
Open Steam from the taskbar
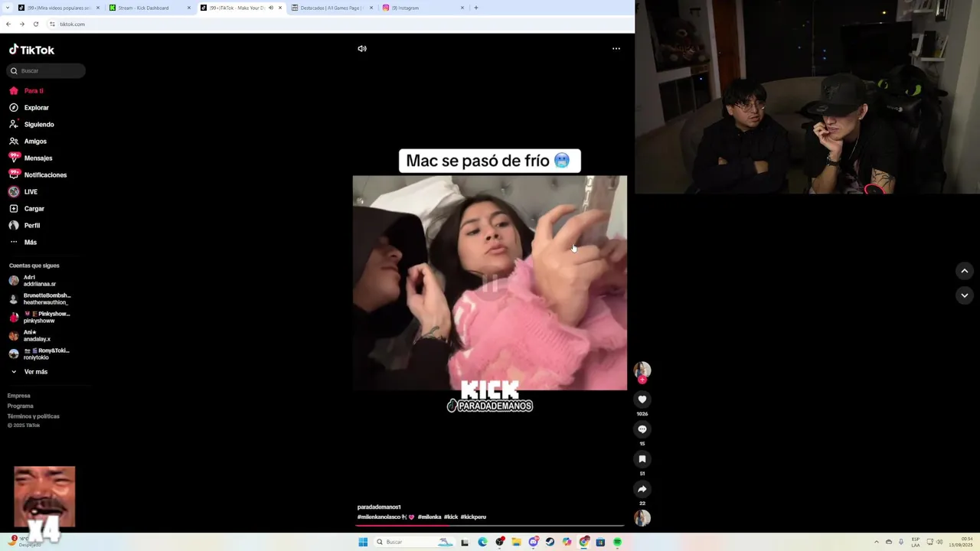pyautogui.click(x=550, y=542)
